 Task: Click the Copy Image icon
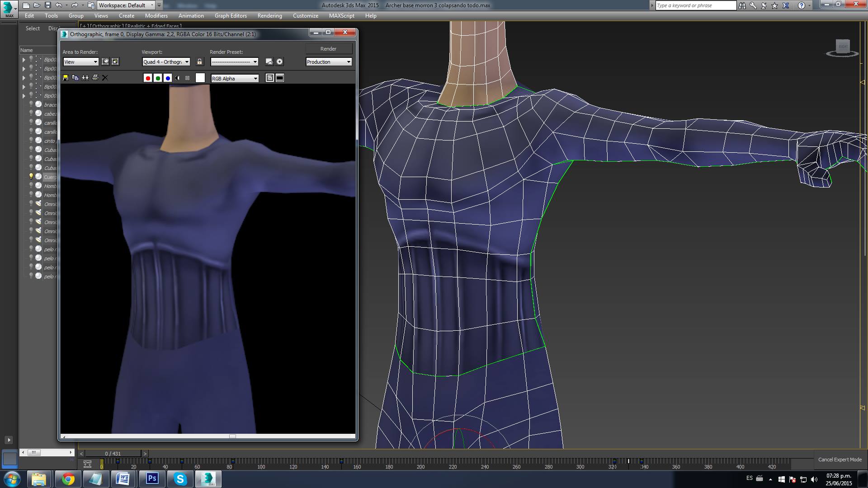pyautogui.click(x=75, y=78)
